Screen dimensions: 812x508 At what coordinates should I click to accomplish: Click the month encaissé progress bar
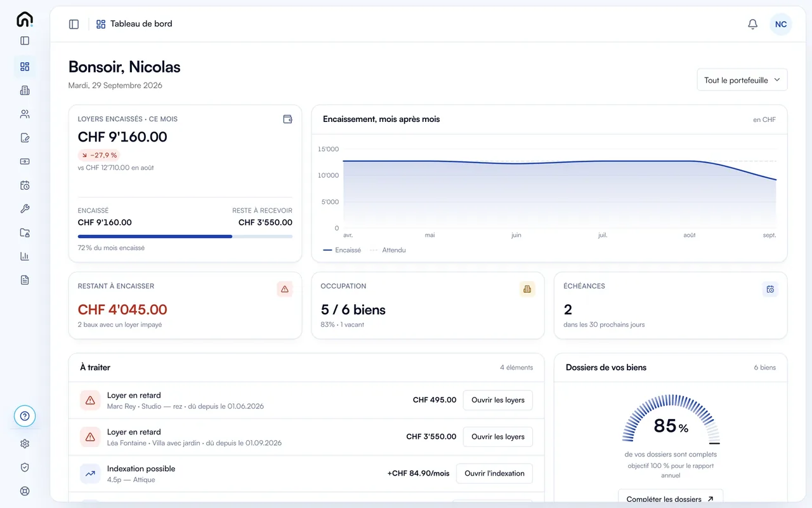click(x=185, y=236)
